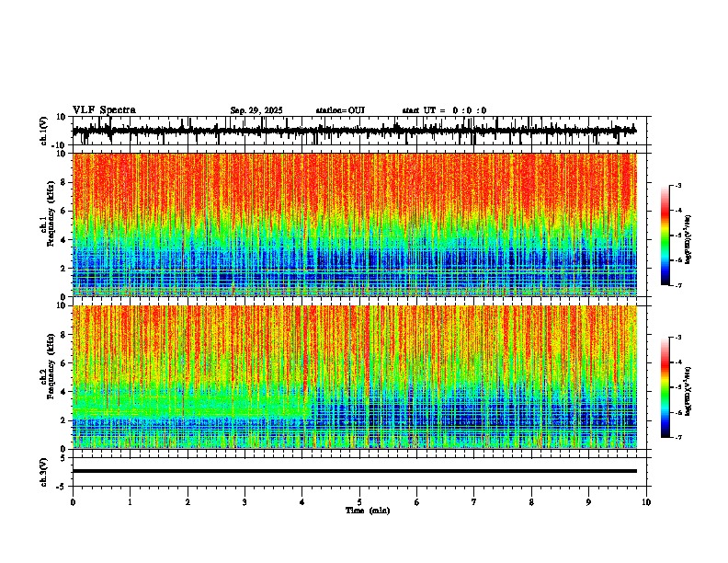This screenshot has height=563, width=728.
Task: Click the "-3" label on ch.2 color scale
Action: (x=678, y=338)
